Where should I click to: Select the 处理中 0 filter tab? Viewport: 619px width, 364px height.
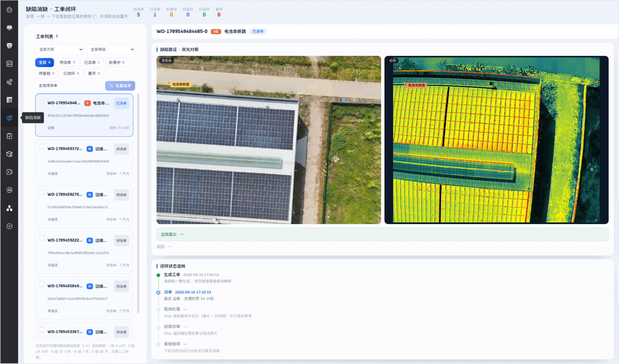(x=117, y=62)
